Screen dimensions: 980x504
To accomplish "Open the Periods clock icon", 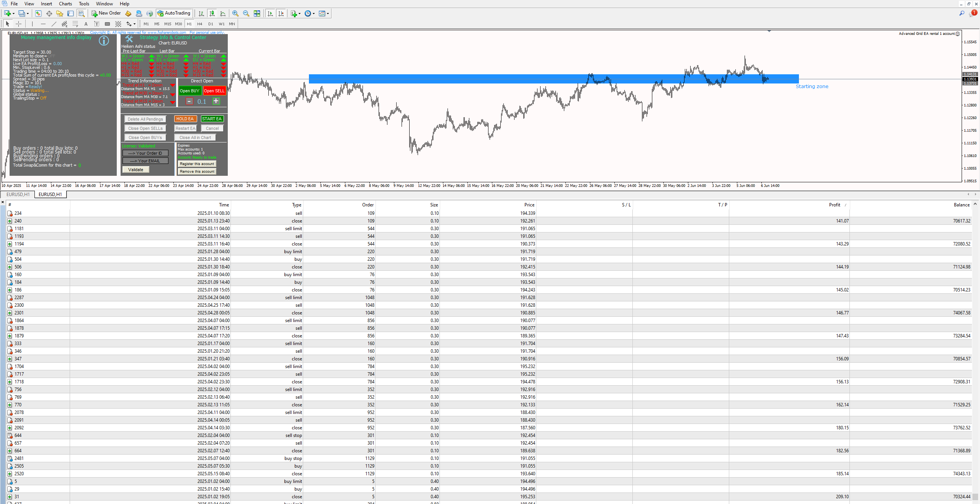I will click(308, 13).
